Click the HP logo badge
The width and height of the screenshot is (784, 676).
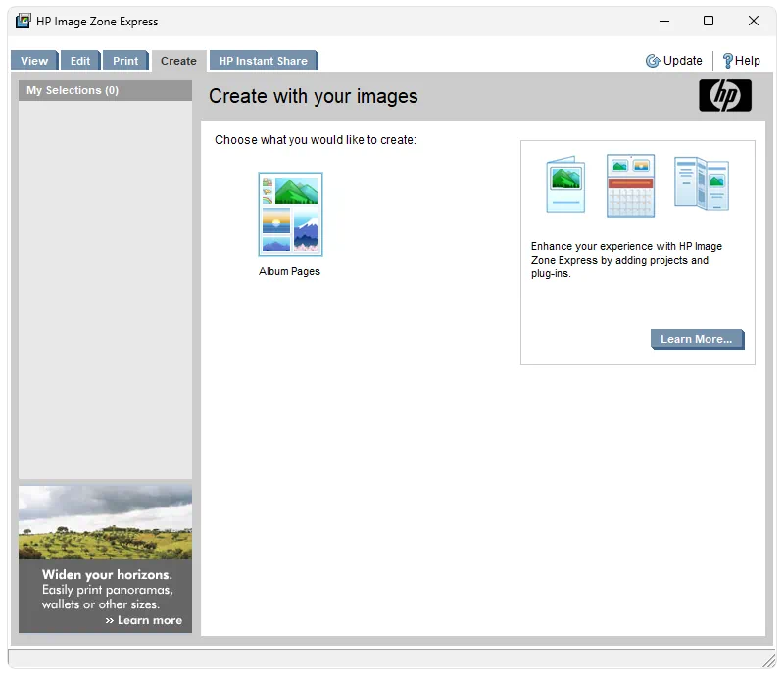point(725,95)
